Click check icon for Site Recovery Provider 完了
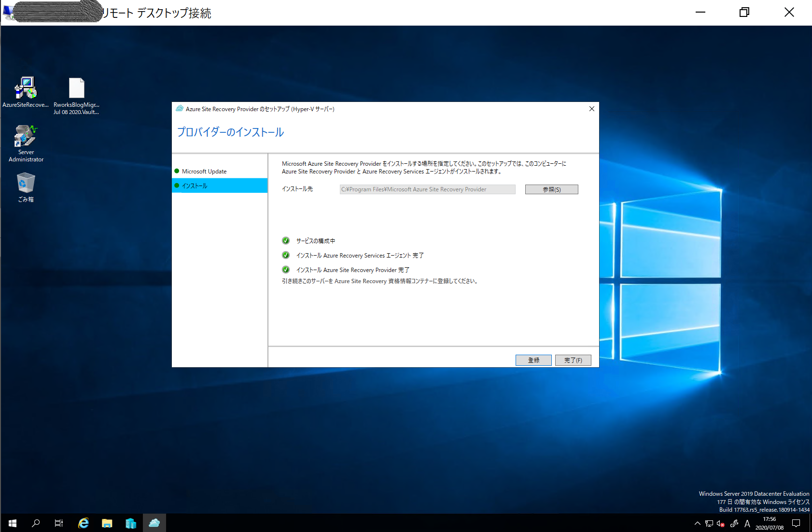This screenshot has height=532, width=812. 286,270
